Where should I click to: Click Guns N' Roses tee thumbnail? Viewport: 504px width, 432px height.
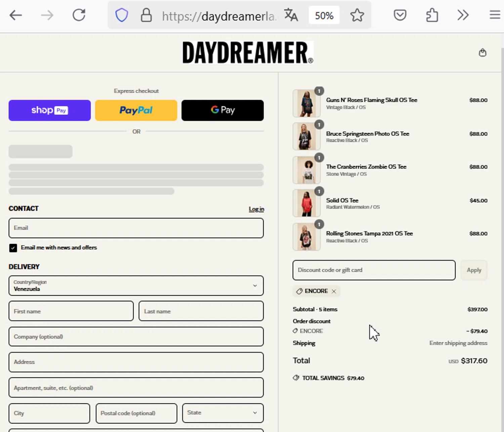pos(306,103)
